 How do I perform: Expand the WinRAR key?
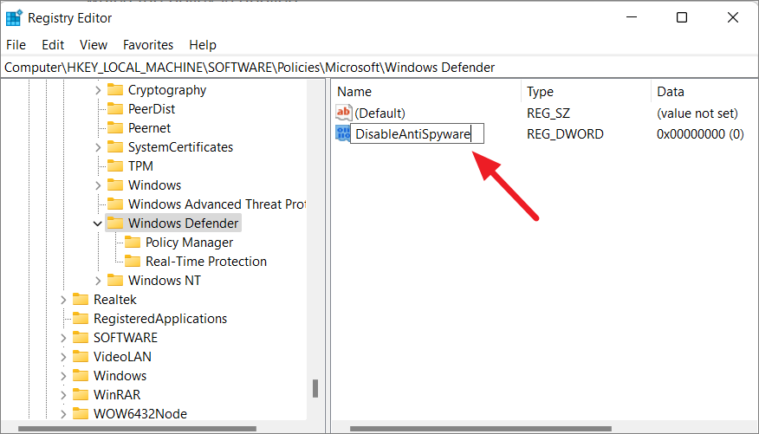[x=63, y=395]
